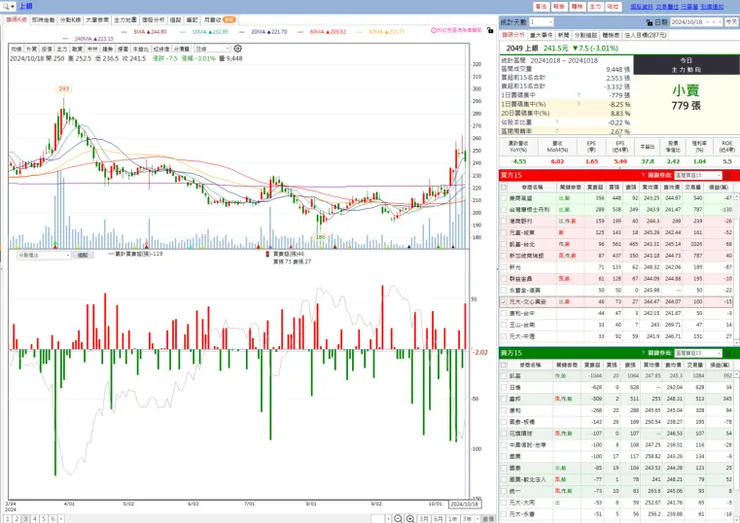Open chart settings gear icon
This screenshot has height=523, width=740.
tap(238, 49)
